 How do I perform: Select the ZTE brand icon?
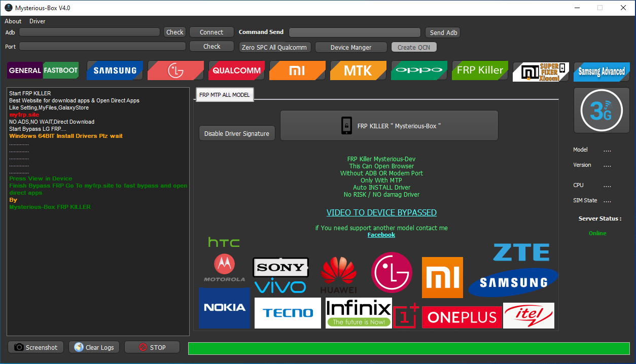point(521,251)
